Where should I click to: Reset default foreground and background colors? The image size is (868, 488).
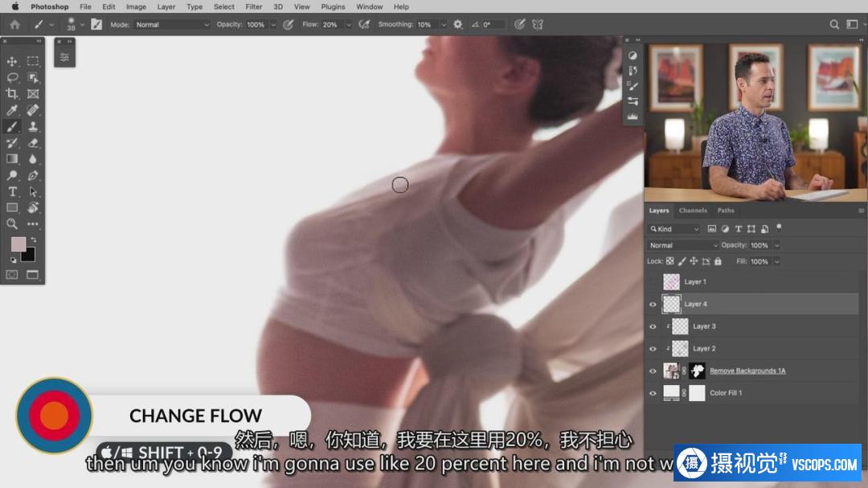click(x=14, y=260)
